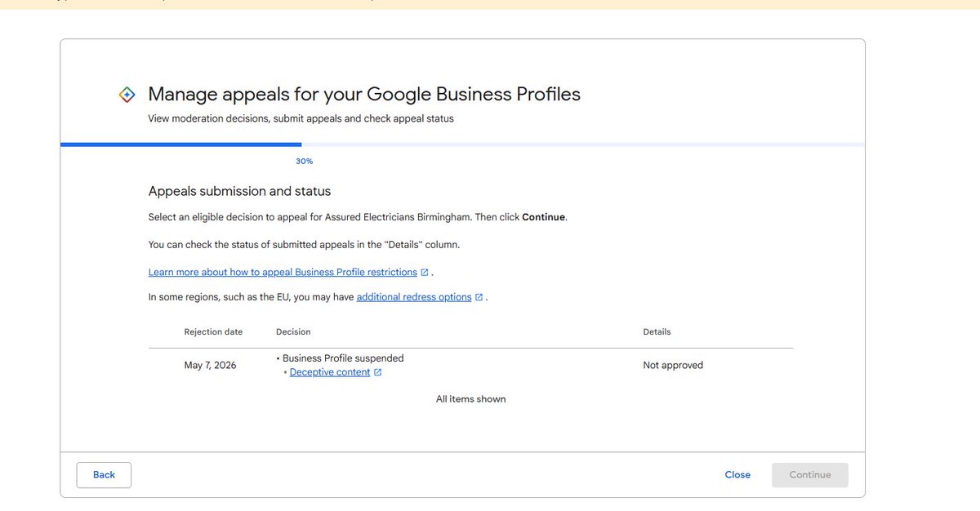
Task: Click the Appeals submission and status heading
Action: 239,191
